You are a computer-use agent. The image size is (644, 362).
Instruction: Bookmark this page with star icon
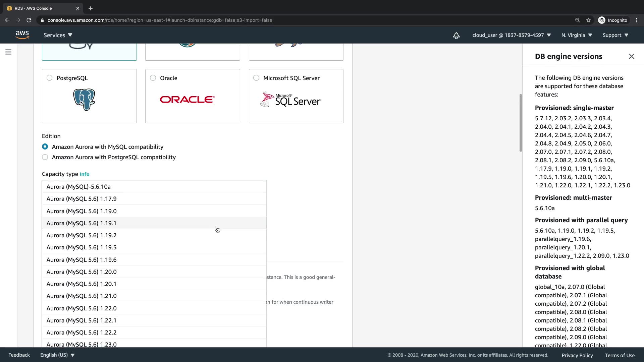(x=588, y=20)
